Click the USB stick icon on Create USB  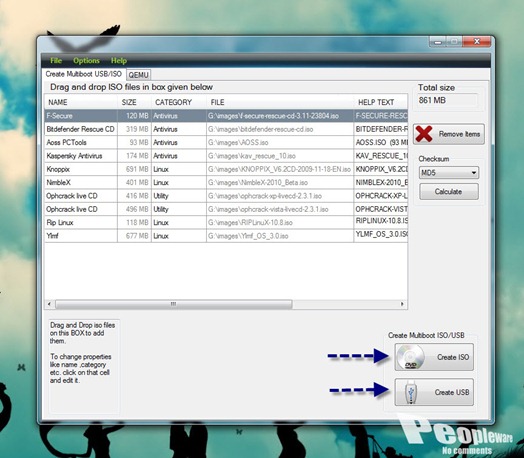(x=410, y=393)
